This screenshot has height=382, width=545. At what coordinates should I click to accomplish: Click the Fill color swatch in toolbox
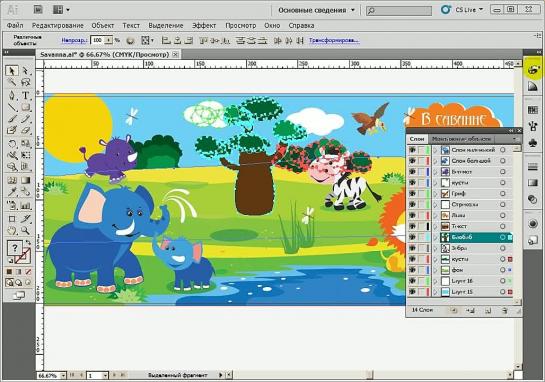tap(15, 248)
